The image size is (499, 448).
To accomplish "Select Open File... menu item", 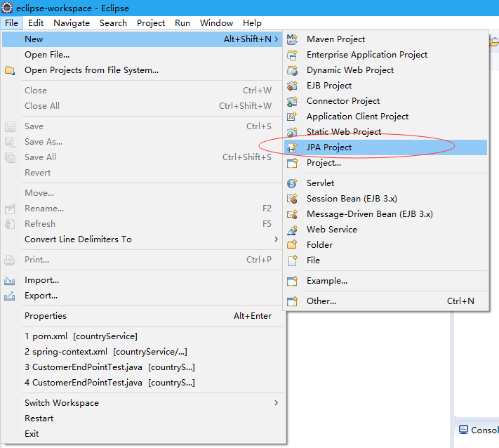I will (x=142, y=55).
